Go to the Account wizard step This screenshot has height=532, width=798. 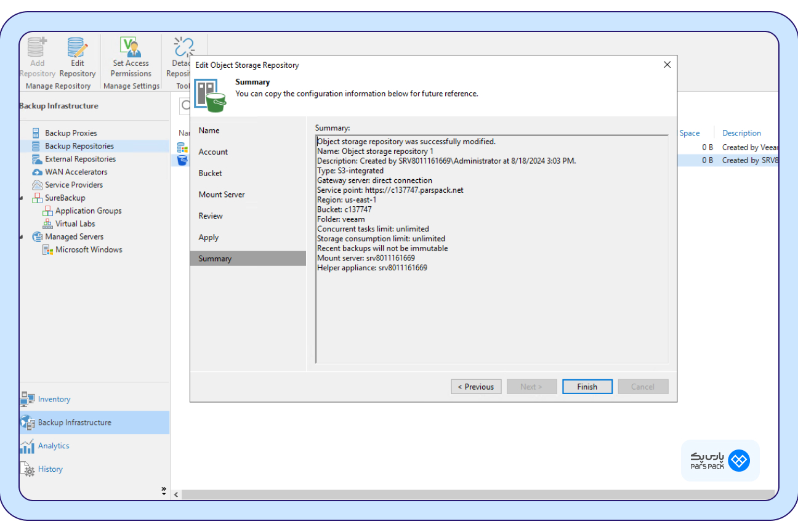[248, 151]
